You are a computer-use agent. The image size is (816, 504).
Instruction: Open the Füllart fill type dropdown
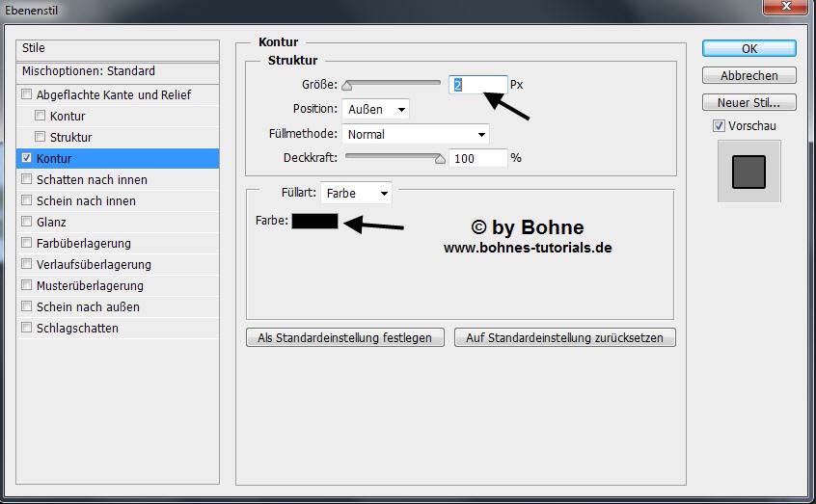point(356,193)
